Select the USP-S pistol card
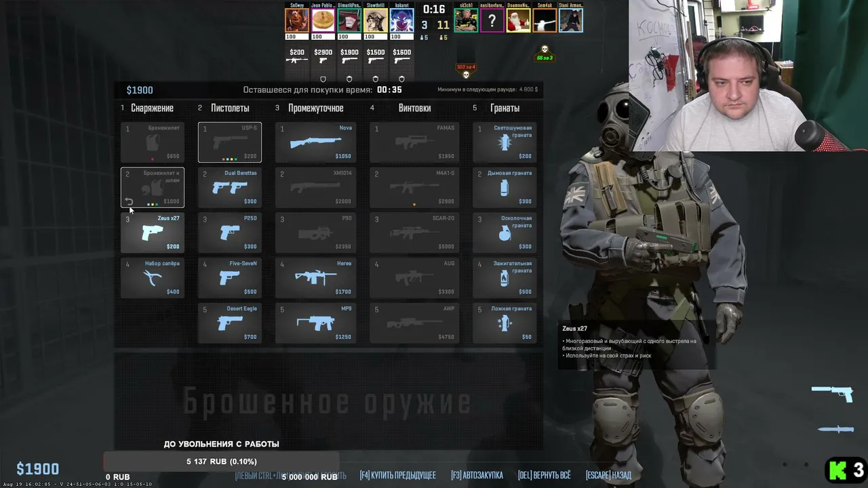This screenshot has height=488, width=868. tap(230, 142)
